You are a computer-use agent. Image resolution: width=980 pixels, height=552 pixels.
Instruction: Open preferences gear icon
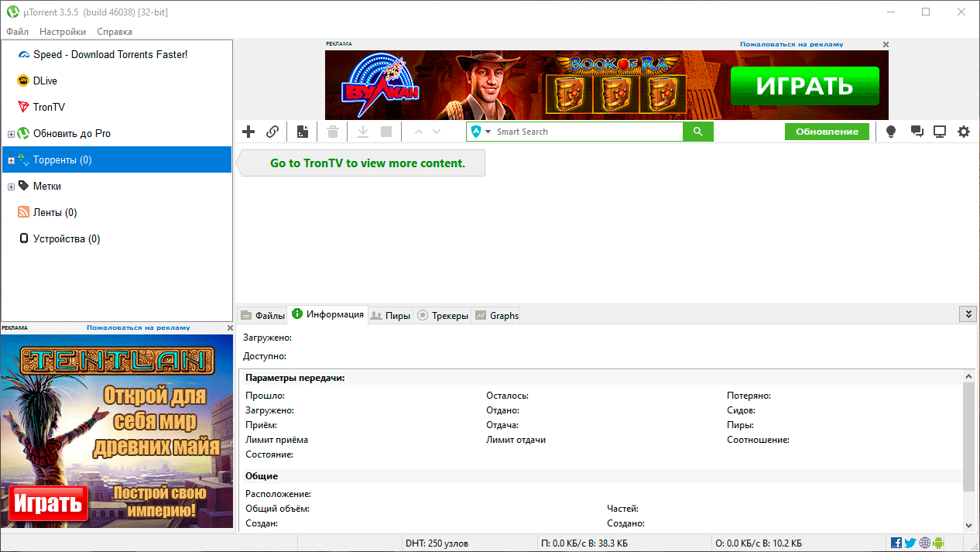964,132
